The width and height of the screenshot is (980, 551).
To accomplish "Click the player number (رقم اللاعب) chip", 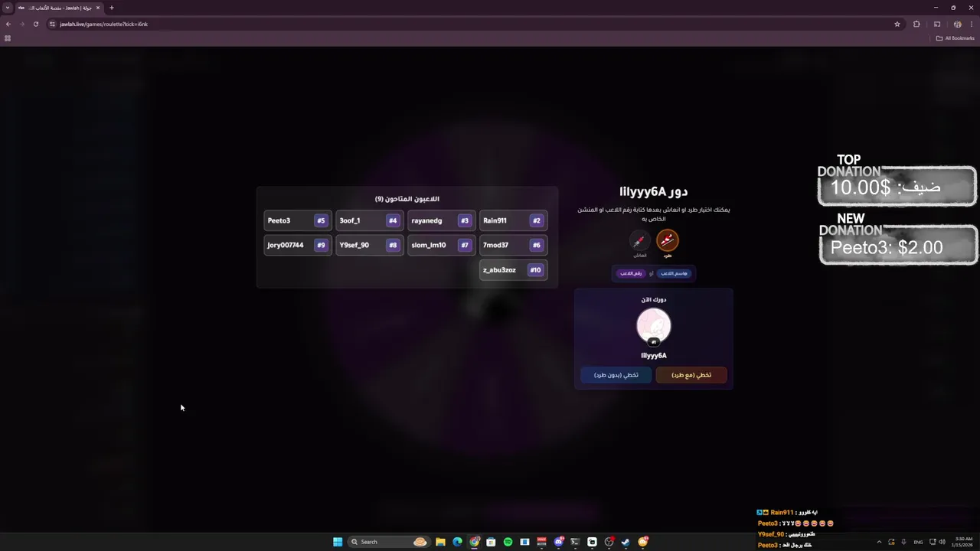I will [631, 273].
